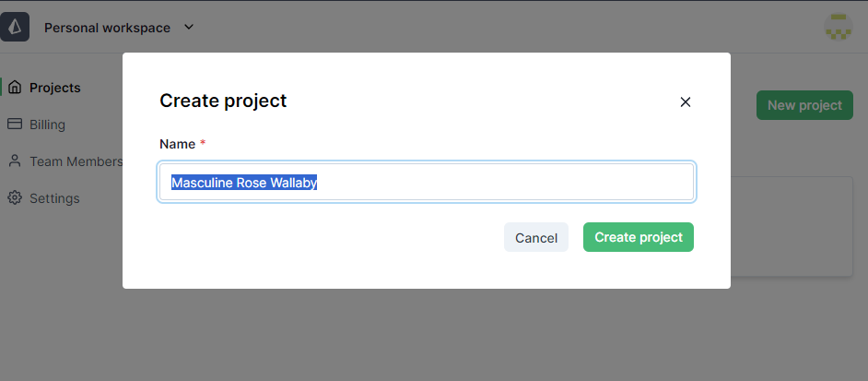Click the Personal workspace name text
Image resolution: width=868 pixels, height=381 pixels.
pos(107,28)
